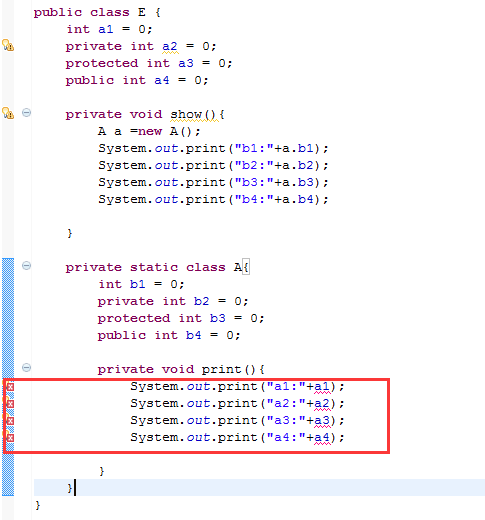Click error marker on a4 print line
This screenshot has height=520, width=485.
pyautogui.click(x=10, y=438)
